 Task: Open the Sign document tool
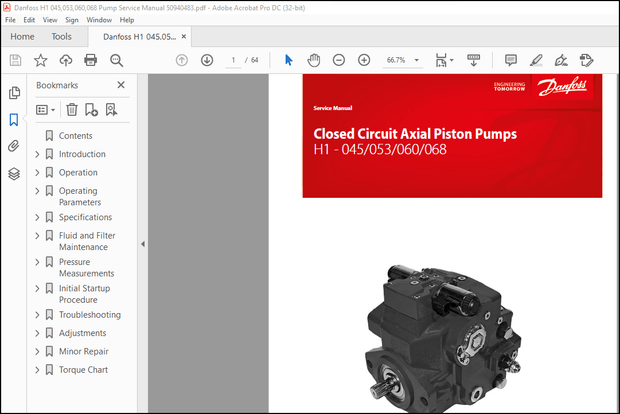click(561, 60)
